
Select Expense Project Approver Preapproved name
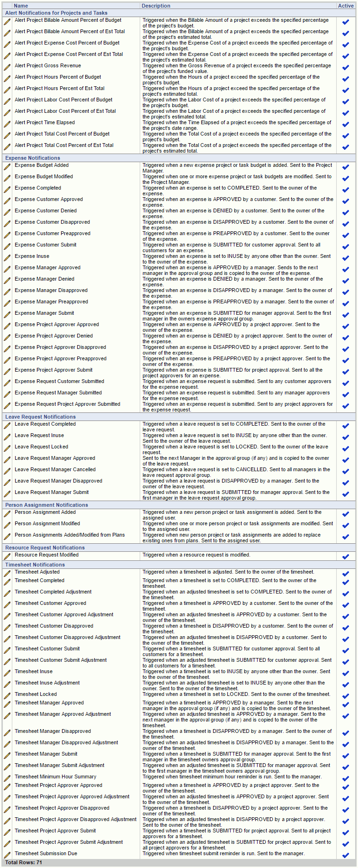61,358
